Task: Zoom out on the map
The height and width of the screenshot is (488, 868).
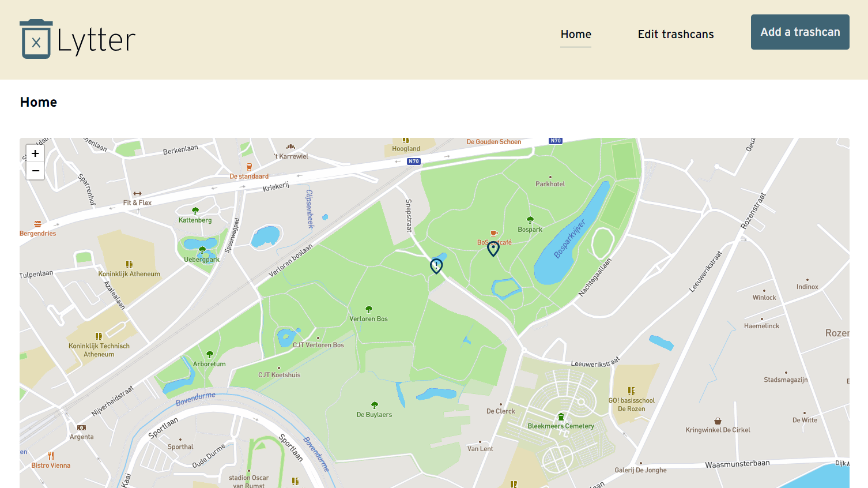Action: coord(35,171)
